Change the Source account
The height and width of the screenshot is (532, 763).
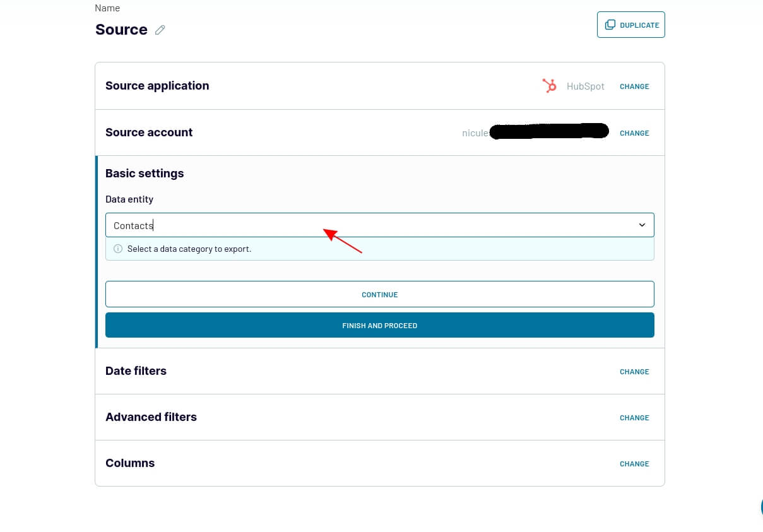[x=634, y=133]
